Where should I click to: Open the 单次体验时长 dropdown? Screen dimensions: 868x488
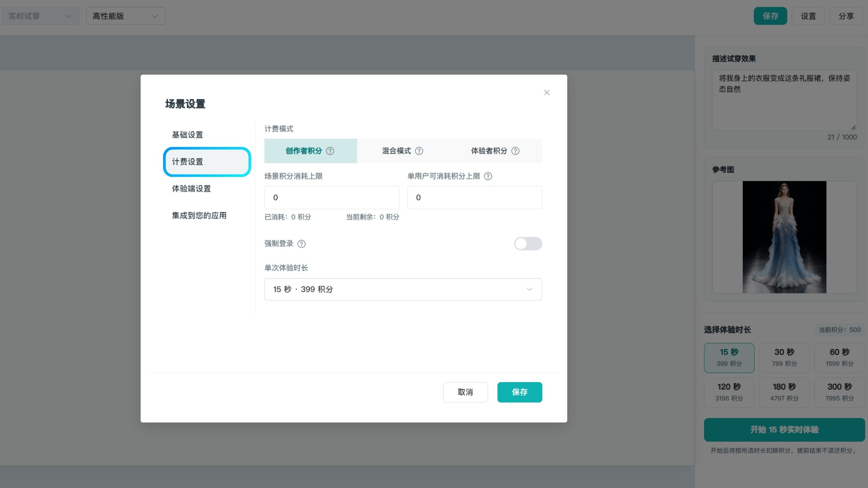tap(403, 289)
